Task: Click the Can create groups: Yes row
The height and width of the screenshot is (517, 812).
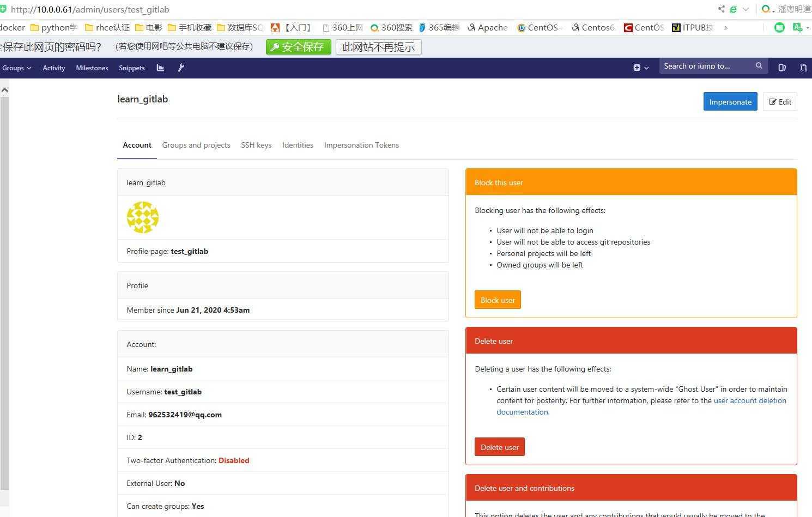Action: 283,506
